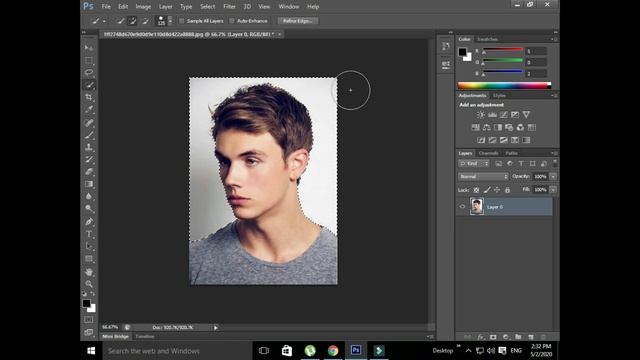
Task: Switch to the Swatches tab
Action: 488,39
